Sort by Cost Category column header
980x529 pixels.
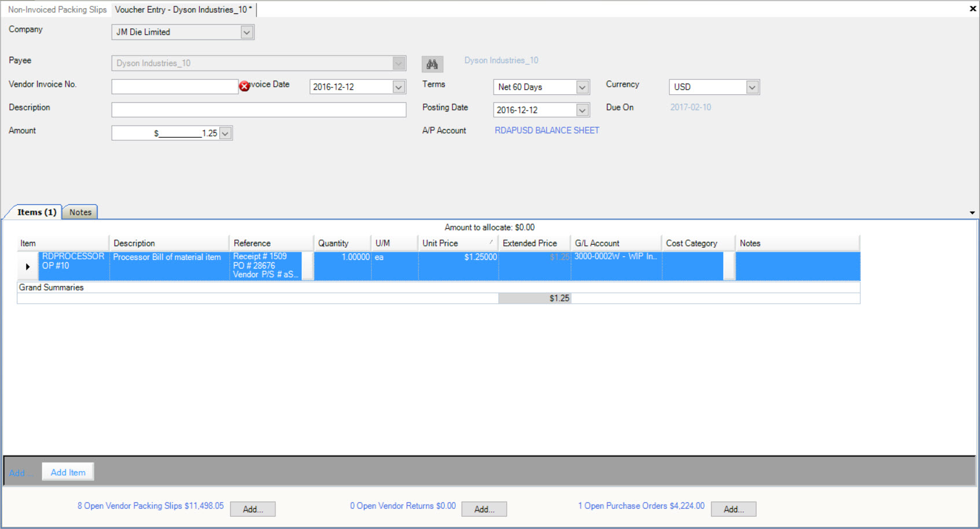698,244
